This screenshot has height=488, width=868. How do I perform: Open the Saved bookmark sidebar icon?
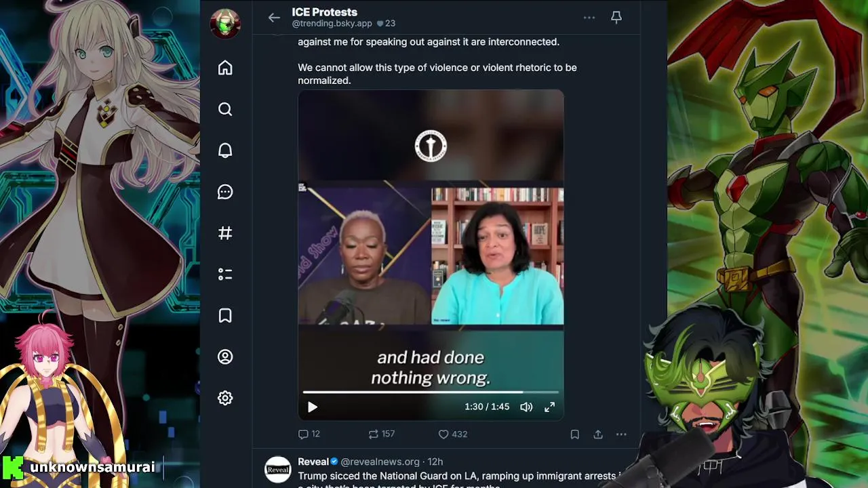click(225, 316)
